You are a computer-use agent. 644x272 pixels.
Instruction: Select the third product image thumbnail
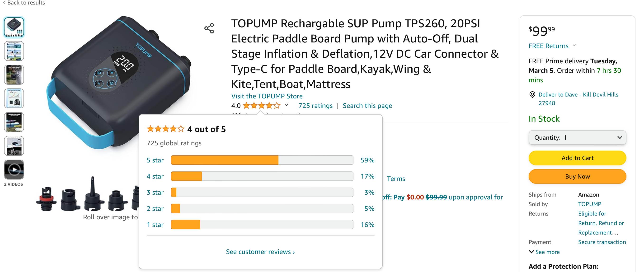14,75
